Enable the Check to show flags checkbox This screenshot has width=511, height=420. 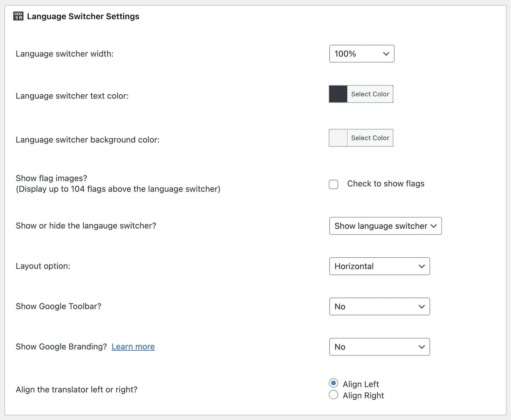(x=334, y=184)
